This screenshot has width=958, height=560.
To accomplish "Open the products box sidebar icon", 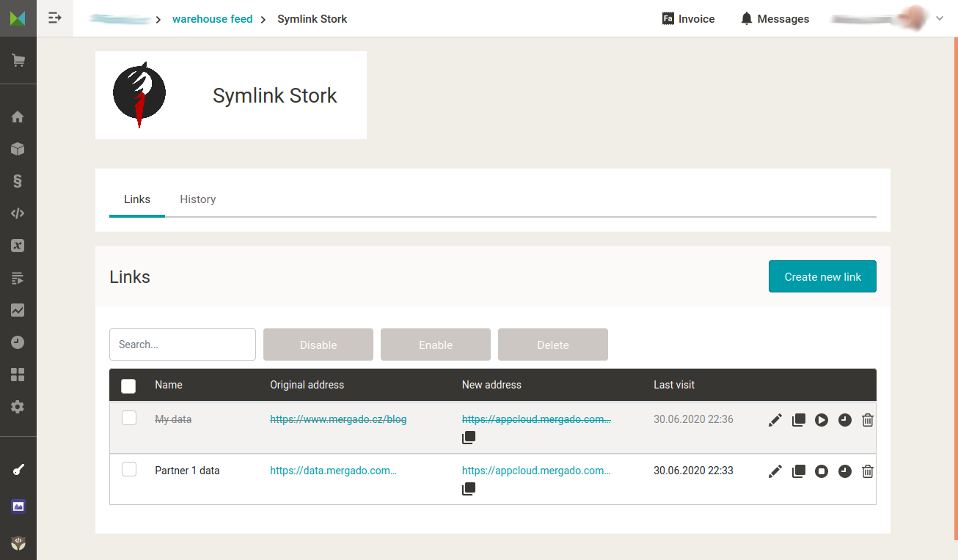I will (18, 149).
